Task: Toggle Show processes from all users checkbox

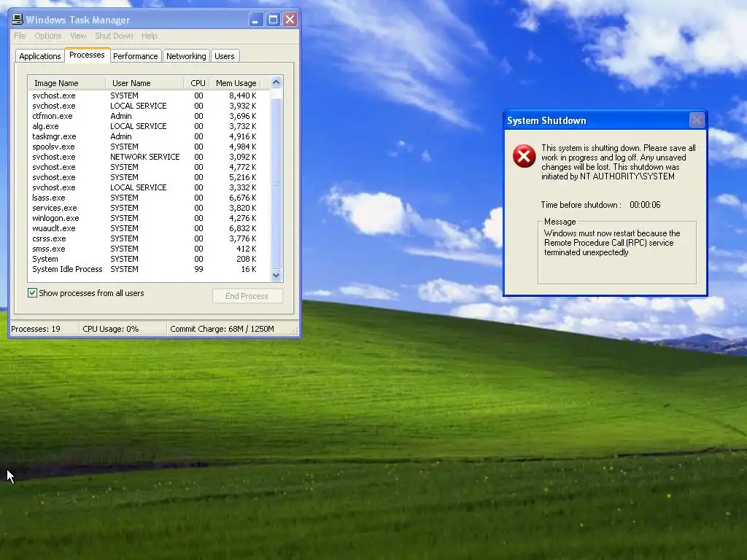Action: [x=32, y=293]
